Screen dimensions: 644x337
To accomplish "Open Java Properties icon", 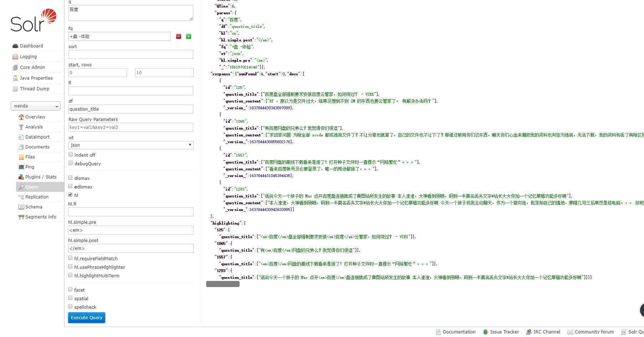I will click(15, 78).
